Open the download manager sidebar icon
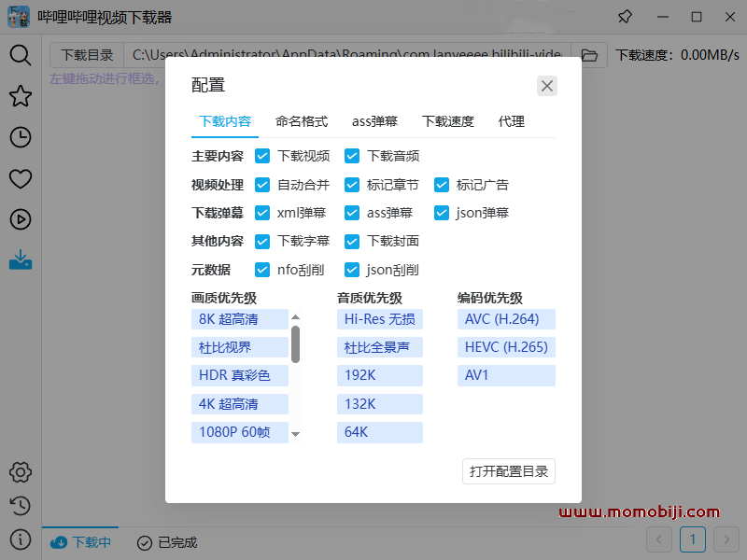 (20, 260)
